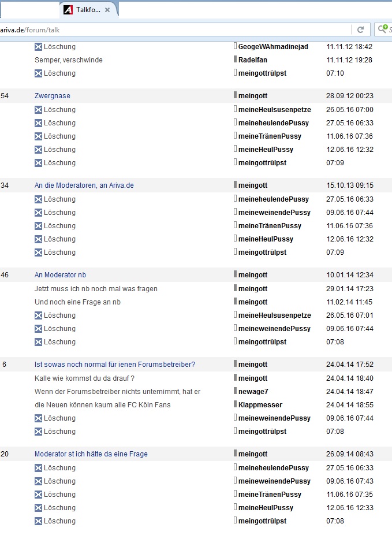This screenshot has width=392, height=535.
Task: Open the reply Kalle wie kommst du da drauf ?
Action: click(x=84, y=378)
